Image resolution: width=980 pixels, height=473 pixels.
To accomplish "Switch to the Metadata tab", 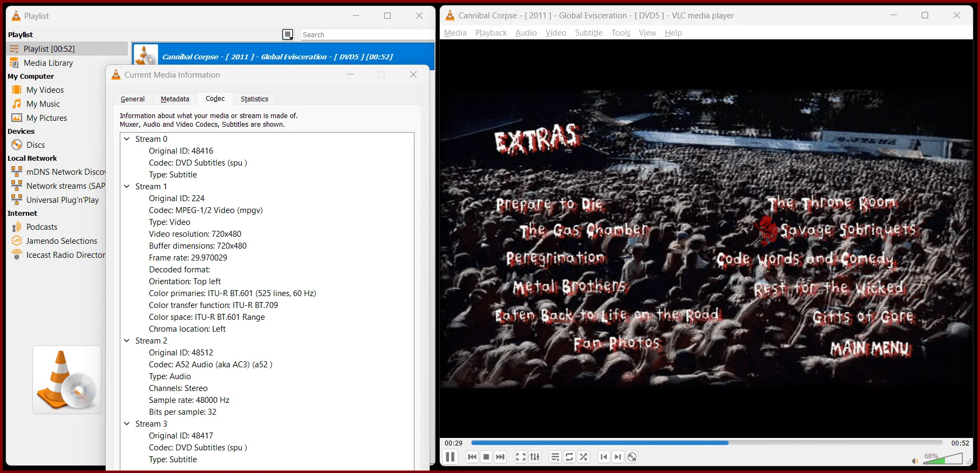I will [x=175, y=99].
